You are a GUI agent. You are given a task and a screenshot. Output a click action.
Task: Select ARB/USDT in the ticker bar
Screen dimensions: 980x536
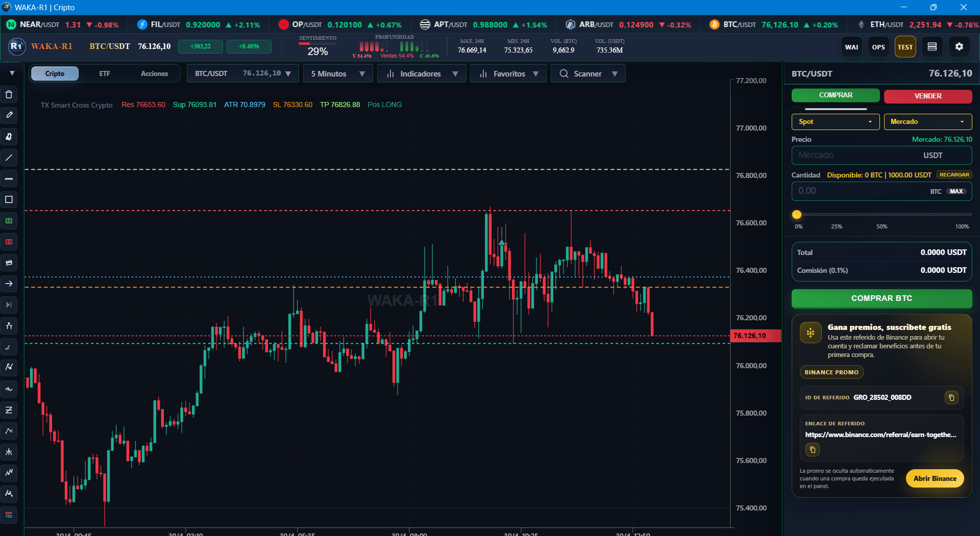click(x=628, y=24)
